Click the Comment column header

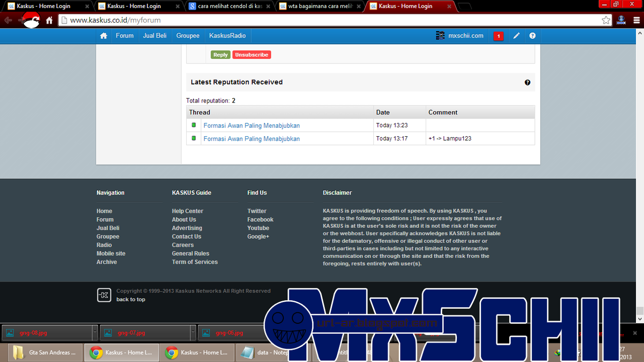pos(480,112)
